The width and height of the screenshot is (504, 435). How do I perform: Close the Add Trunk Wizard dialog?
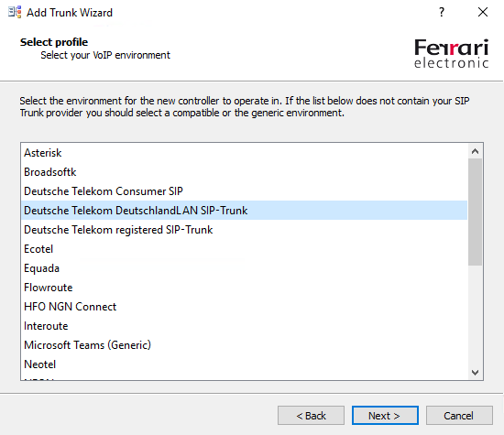tap(483, 12)
